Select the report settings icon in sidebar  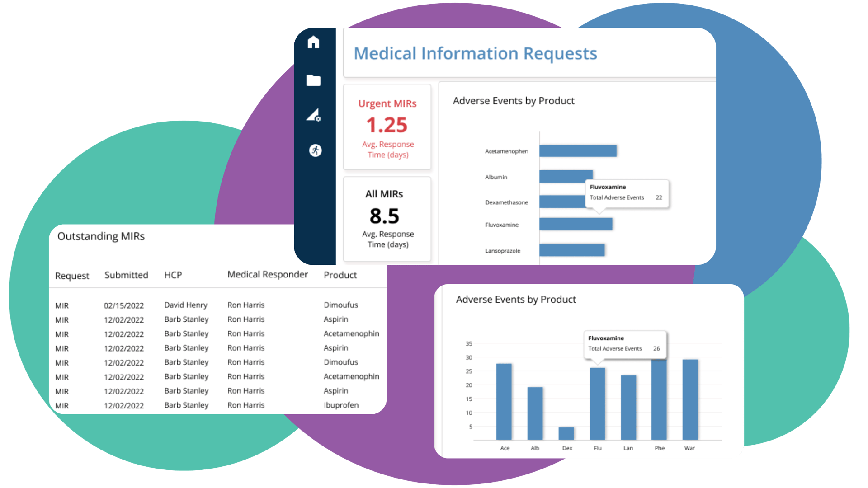(313, 115)
